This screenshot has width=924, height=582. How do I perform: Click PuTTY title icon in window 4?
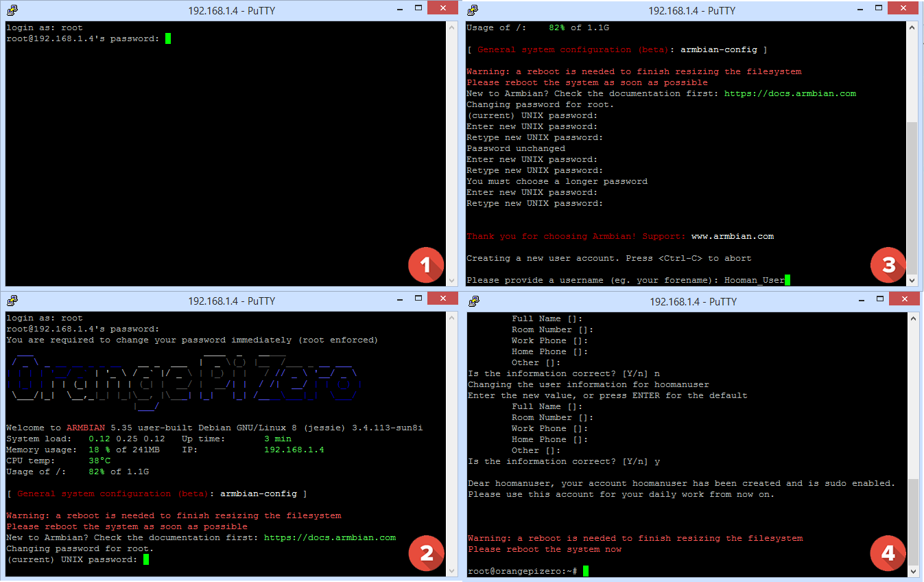tap(473, 301)
